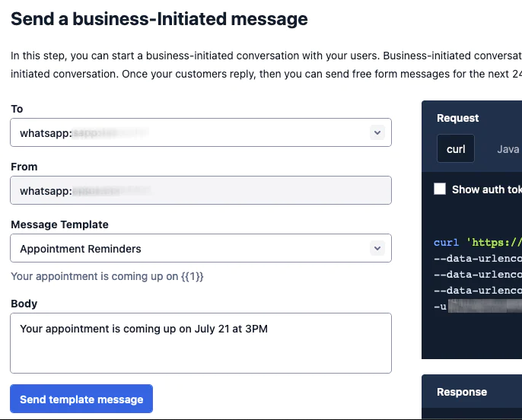Click the Response panel header
The image size is (522, 420).
[462, 392]
